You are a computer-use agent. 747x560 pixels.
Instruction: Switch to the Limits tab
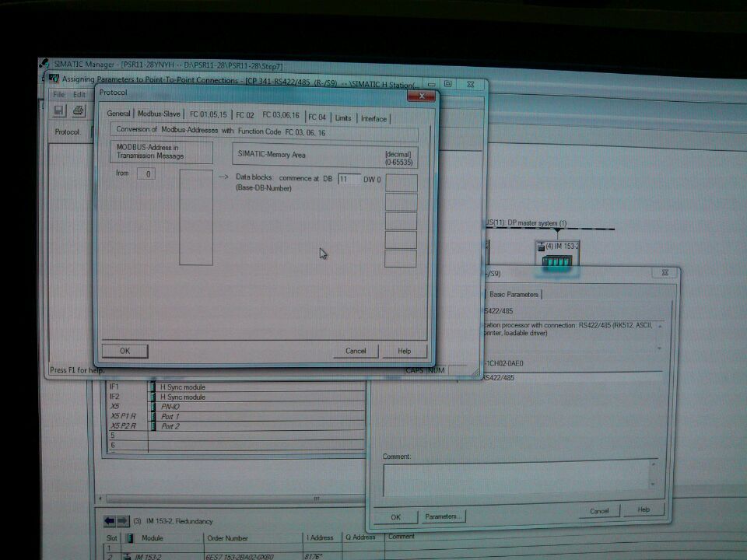pyautogui.click(x=342, y=117)
